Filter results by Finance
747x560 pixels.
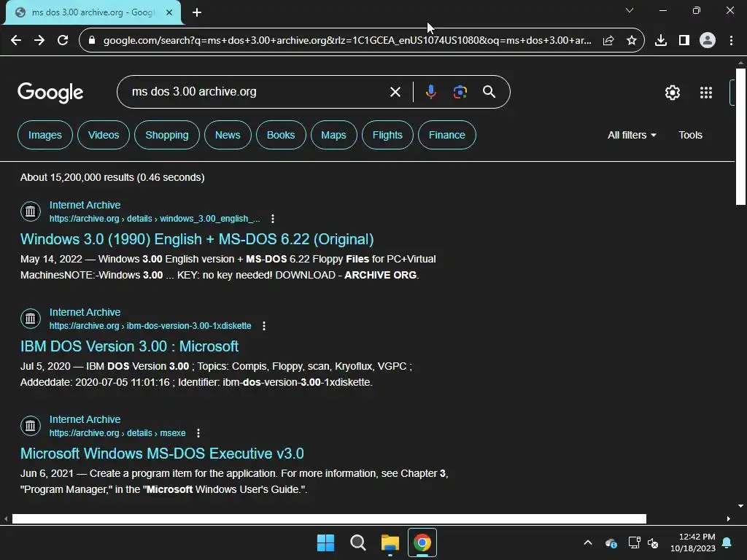coord(447,135)
